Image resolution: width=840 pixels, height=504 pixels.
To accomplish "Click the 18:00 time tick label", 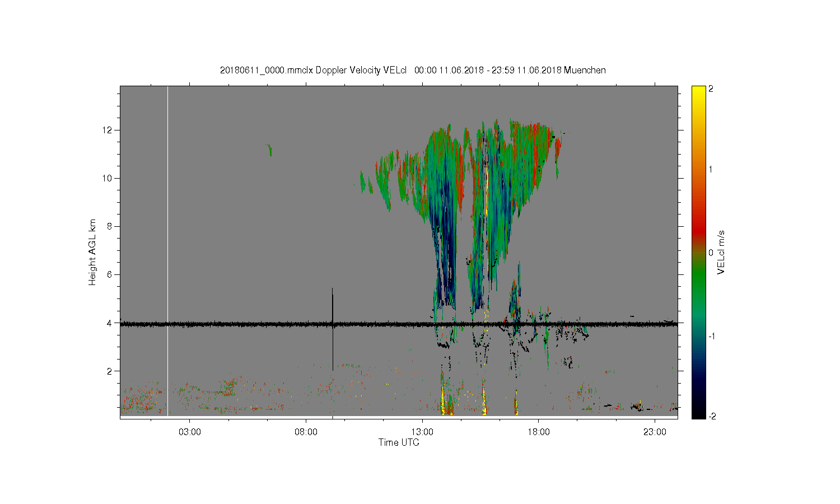I will coord(539,432).
